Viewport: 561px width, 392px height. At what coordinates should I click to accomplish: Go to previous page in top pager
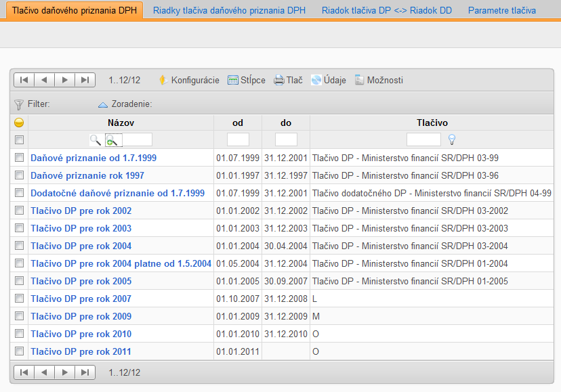(x=44, y=80)
